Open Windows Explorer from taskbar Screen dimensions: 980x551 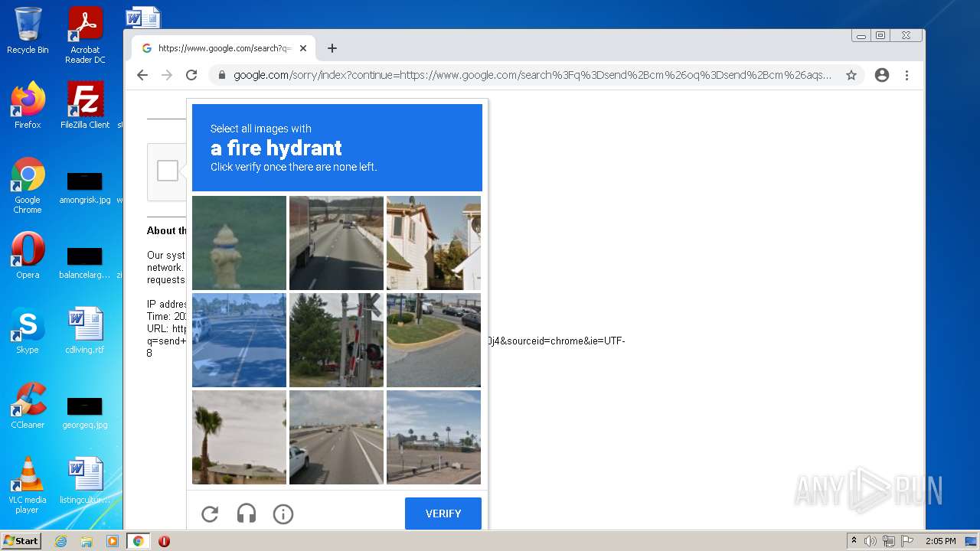point(87,541)
